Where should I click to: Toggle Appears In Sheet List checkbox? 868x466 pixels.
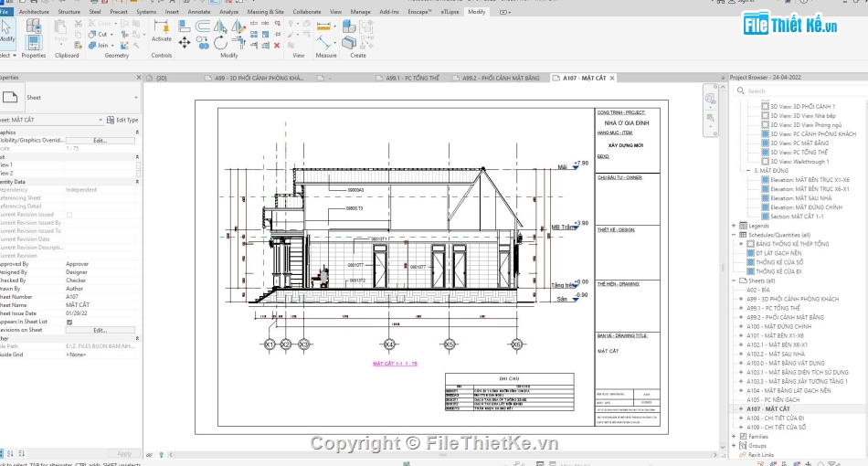(69, 323)
